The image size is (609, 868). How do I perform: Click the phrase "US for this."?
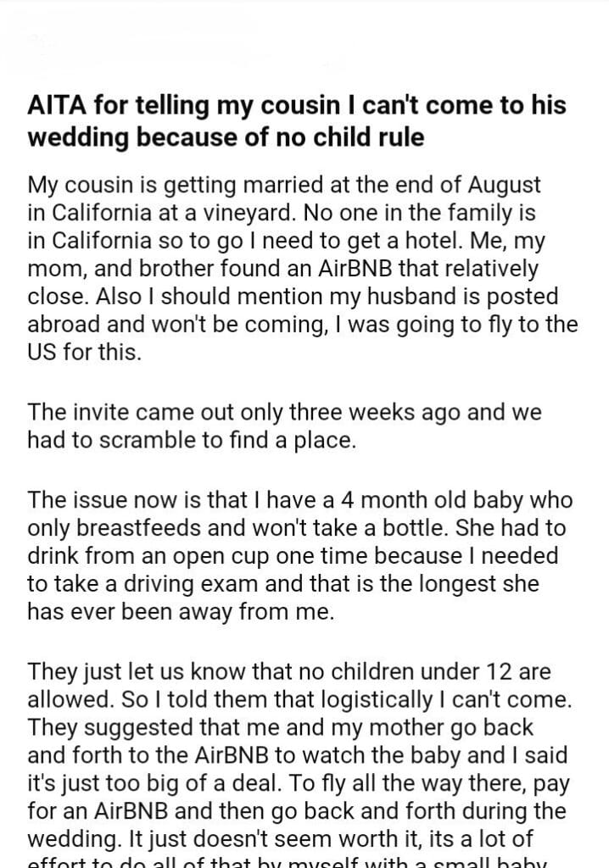click(85, 353)
